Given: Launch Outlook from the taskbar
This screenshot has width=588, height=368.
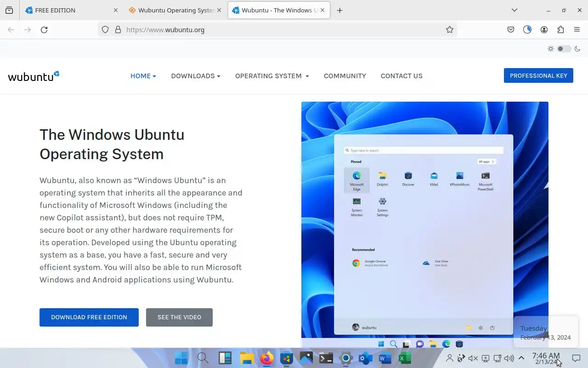Looking at the screenshot, I should coord(366,358).
